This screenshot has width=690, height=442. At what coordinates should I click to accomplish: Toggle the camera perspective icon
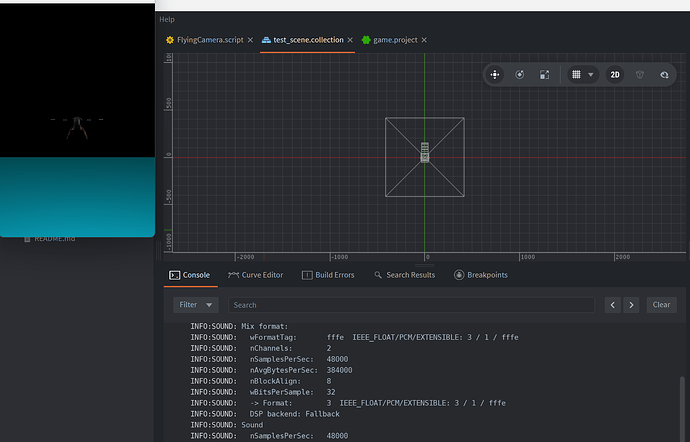point(640,75)
